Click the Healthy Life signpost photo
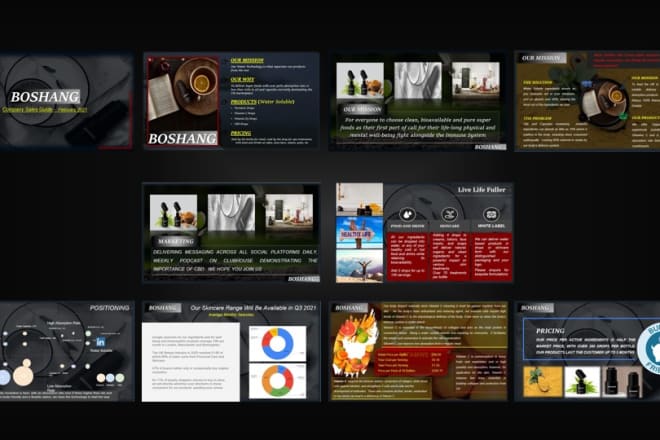Screen dimensions: 660x440 [x=359, y=232]
